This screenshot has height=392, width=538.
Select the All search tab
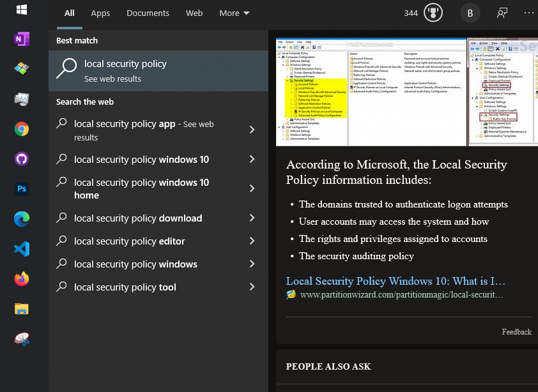(69, 13)
